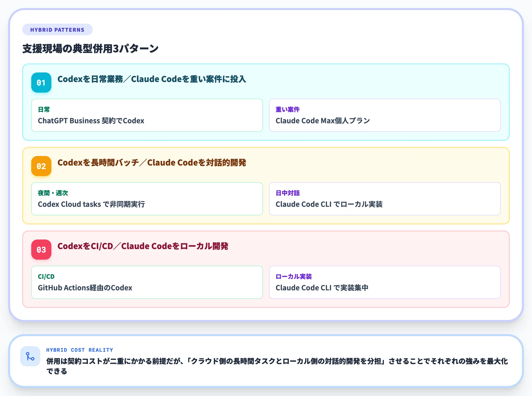
Task: Click the 重い案件 label
Action: (288, 109)
